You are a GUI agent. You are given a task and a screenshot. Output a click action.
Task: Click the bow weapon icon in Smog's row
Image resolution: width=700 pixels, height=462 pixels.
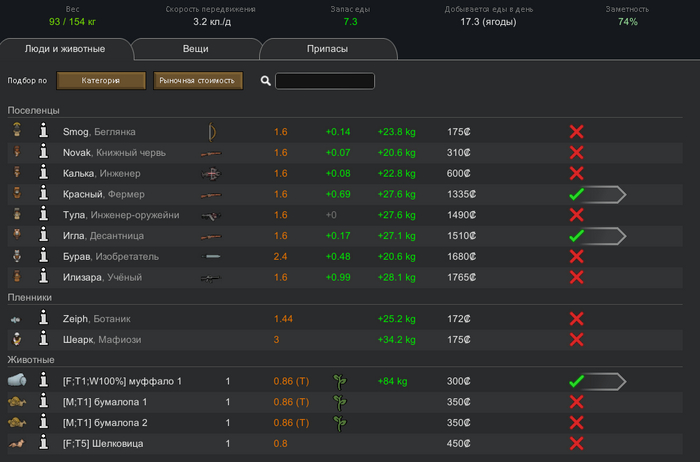[x=211, y=131]
